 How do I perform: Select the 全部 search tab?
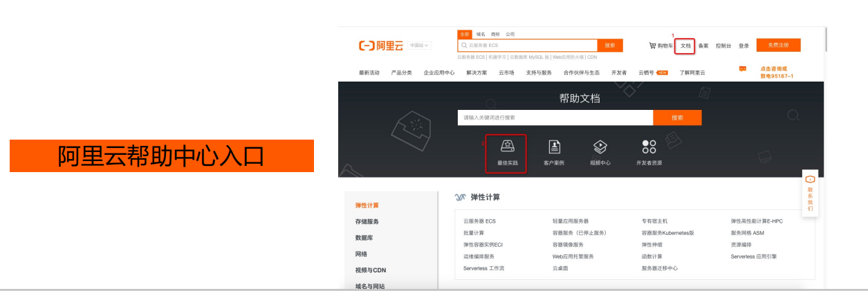click(x=465, y=34)
